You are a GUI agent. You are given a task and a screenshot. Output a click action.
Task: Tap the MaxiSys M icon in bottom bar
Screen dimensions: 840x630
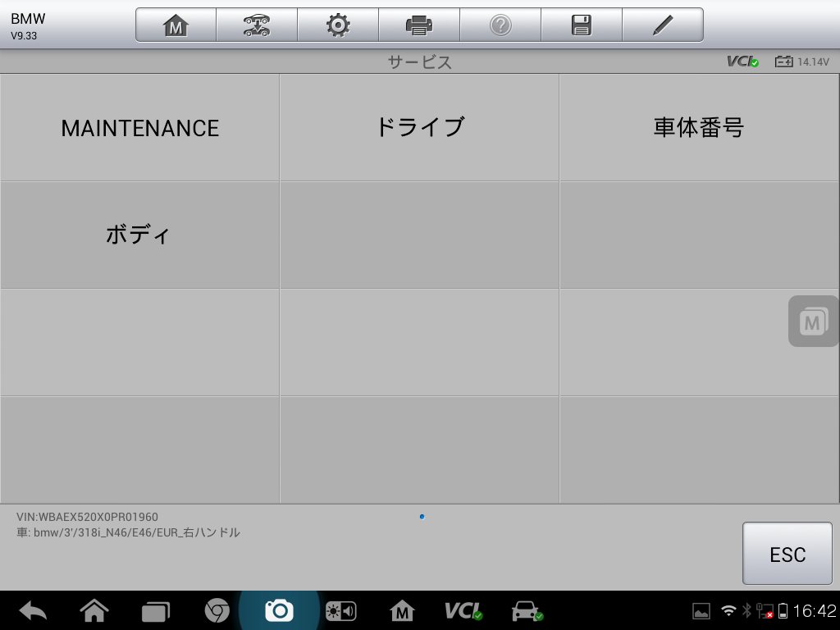tap(402, 610)
